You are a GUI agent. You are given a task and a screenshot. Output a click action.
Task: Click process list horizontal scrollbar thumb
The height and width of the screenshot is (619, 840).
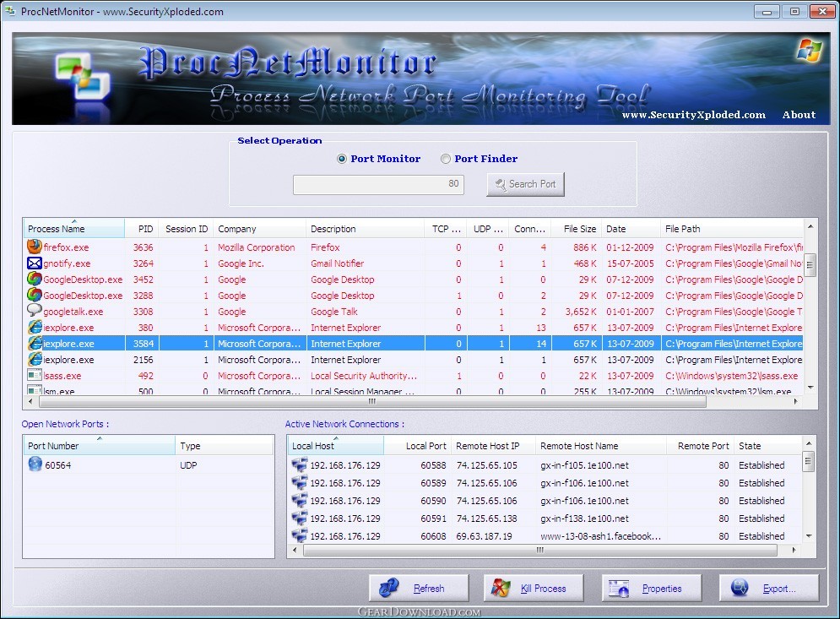371,401
